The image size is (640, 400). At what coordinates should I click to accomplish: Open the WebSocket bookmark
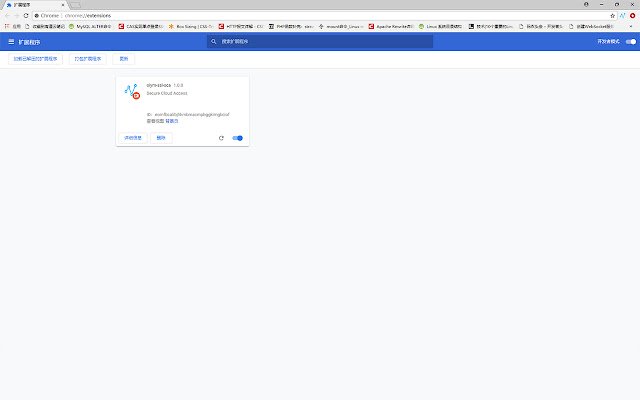tap(591, 26)
